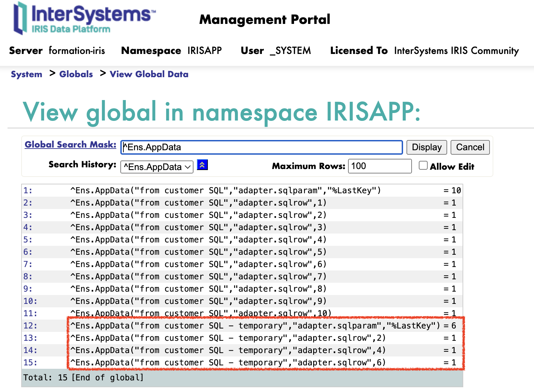Image resolution: width=534 pixels, height=392 pixels.
Task: Click row 6 adapter.sqlrow entry
Action: pos(198,252)
